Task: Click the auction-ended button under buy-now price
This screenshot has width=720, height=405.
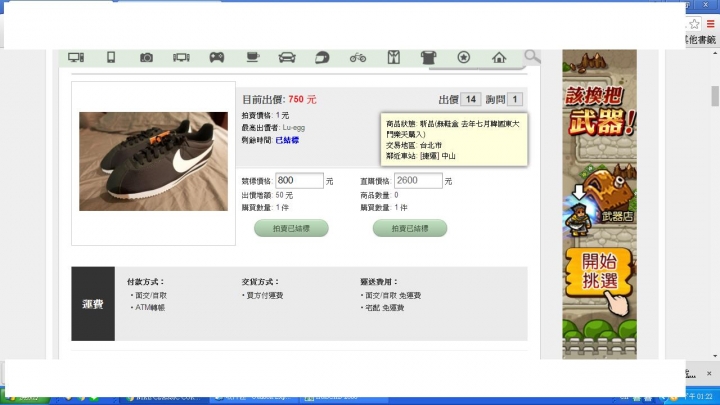Action: pos(410,228)
